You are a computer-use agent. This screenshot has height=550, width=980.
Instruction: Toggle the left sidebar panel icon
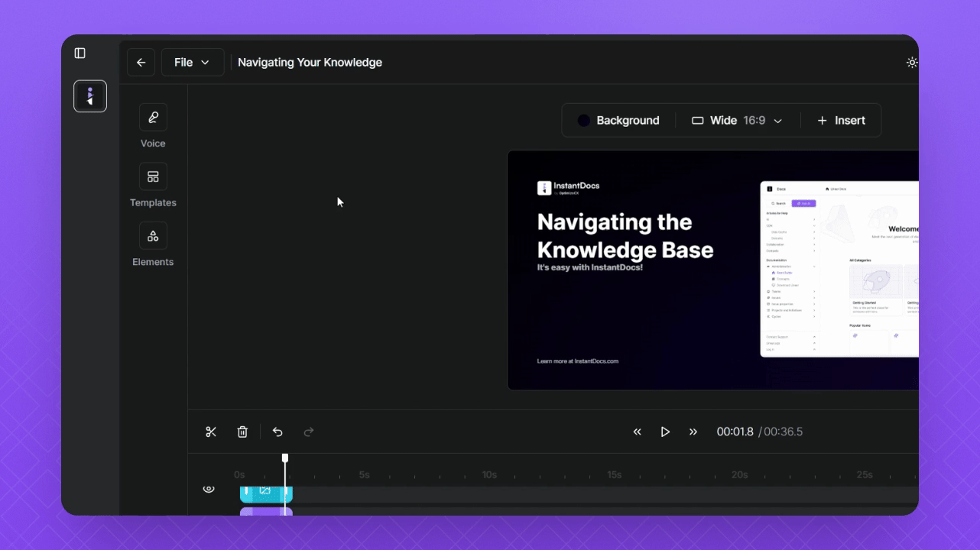80,53
